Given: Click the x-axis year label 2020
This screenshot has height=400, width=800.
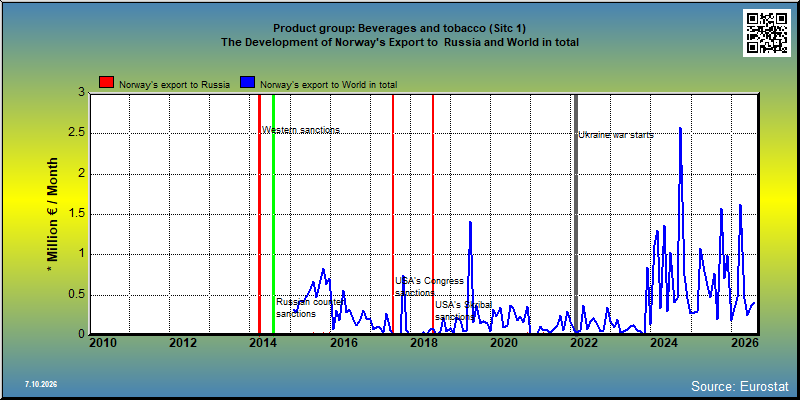Looking at the screenshot, I should (504, 342).
